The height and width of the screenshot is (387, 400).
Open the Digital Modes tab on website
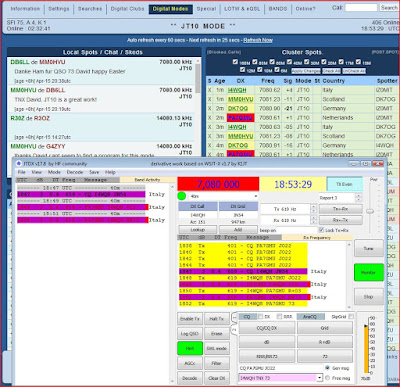tap(171, 9)
